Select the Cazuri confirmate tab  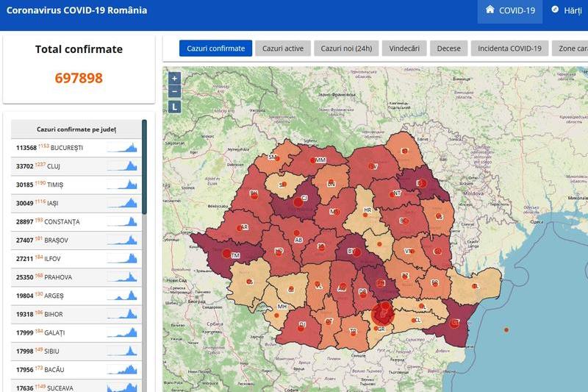tap(215, 49)
